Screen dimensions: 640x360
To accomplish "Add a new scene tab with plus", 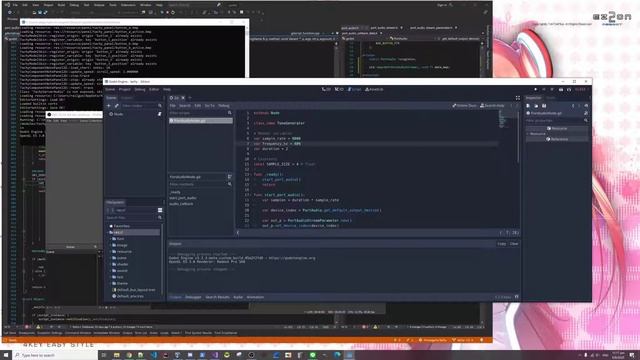I will pyautogui.click(x=190, y=98).
